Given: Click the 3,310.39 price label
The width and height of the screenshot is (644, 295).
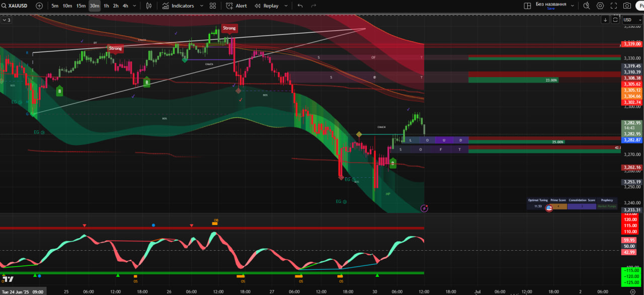Looking at the screenshot, I should click(632, 72).
